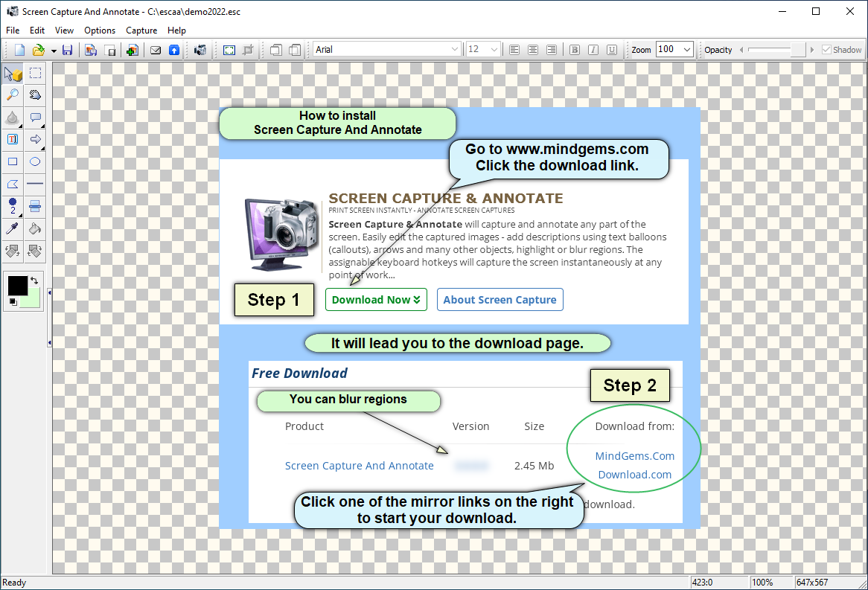The height and width of the screenshot is (590, 868).
Task: Toggle bold text formatting
Action: pyautogui.click(x=574, y=49)
